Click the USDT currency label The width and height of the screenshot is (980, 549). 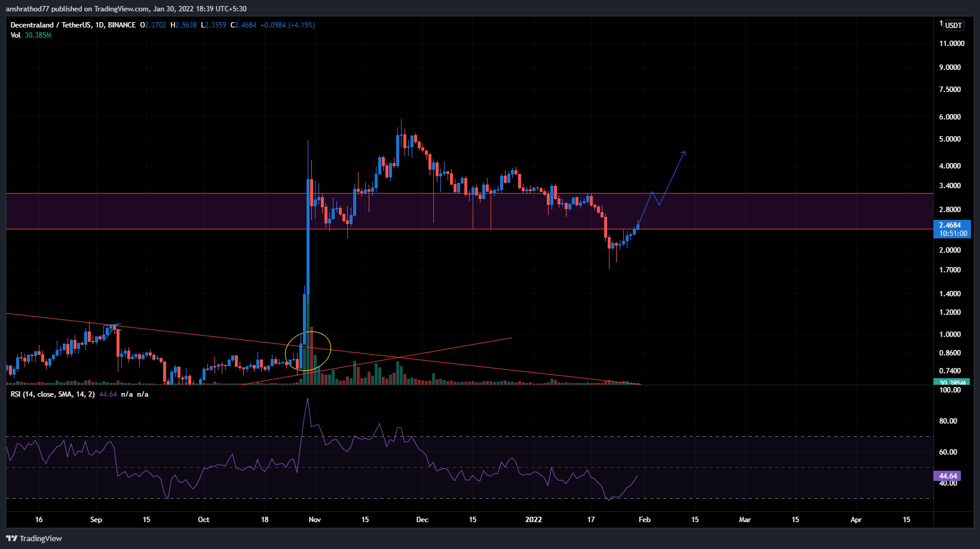[954, 25]
